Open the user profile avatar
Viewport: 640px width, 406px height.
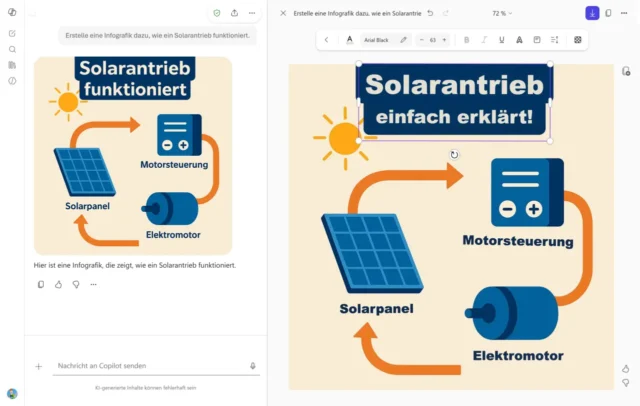click(x=12, y=393)
